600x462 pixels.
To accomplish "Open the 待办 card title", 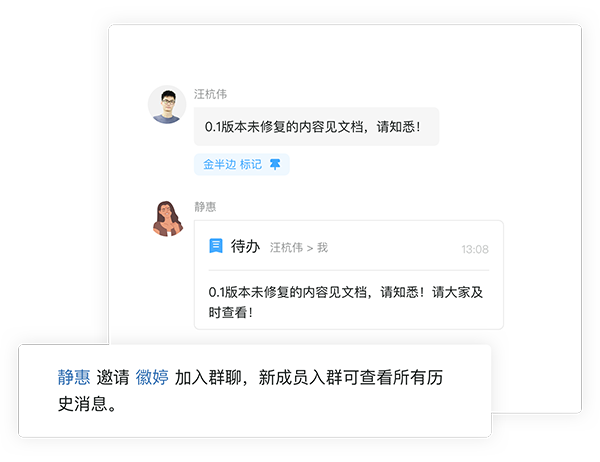I will click(x=245, y=246).
